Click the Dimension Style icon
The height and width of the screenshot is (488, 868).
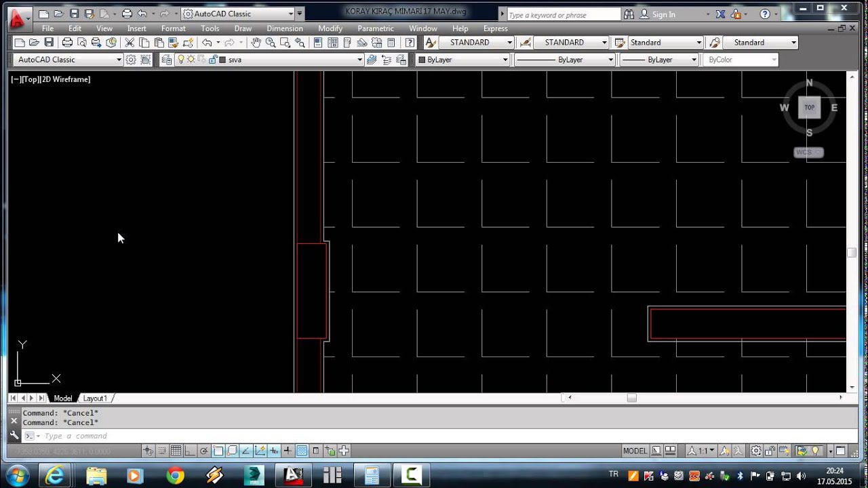[525, 42]
